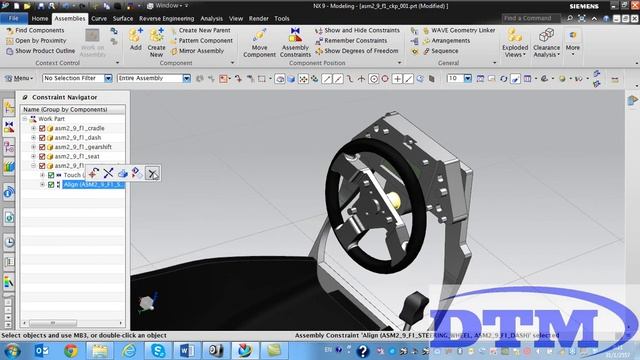Open the Reuse Library books sidebar tab
Screen dimensions: 640x360
coord(9,166)
